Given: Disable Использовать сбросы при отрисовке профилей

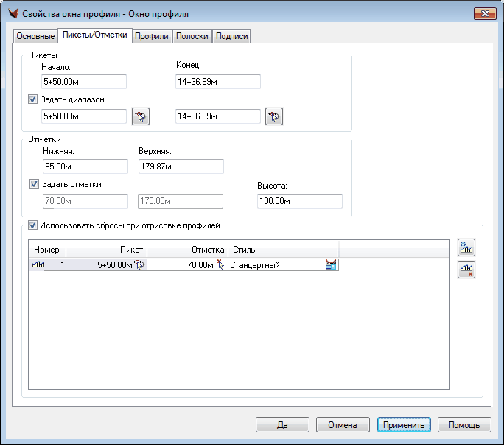Looking at the screenshot, I should click(33, 226).
